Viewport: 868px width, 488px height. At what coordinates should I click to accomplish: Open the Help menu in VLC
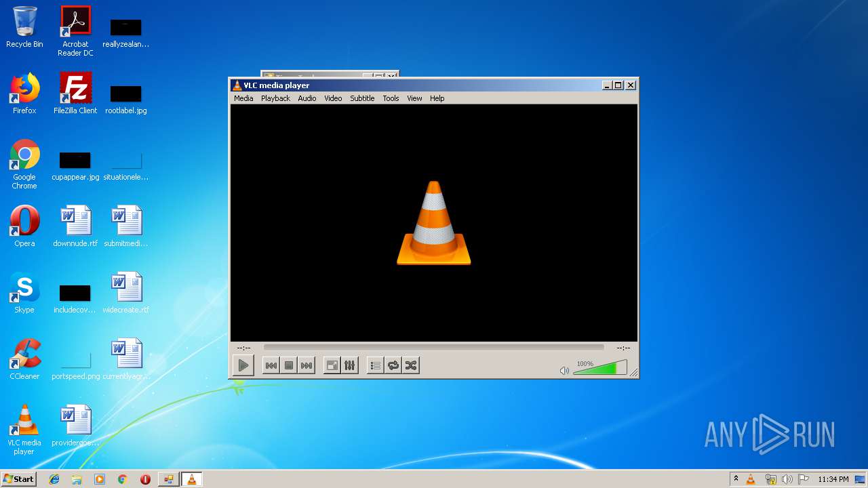(437, 98)
